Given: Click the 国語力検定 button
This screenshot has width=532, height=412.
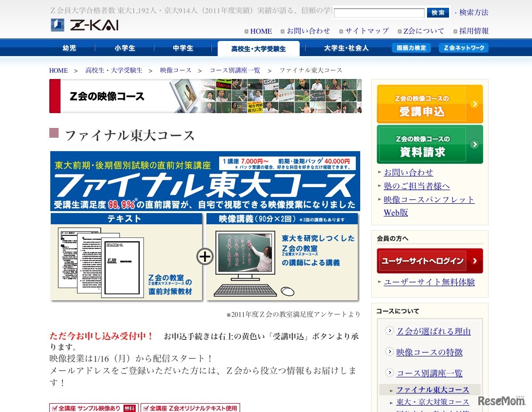Looking at the screenshot, I should pos(411,48).
